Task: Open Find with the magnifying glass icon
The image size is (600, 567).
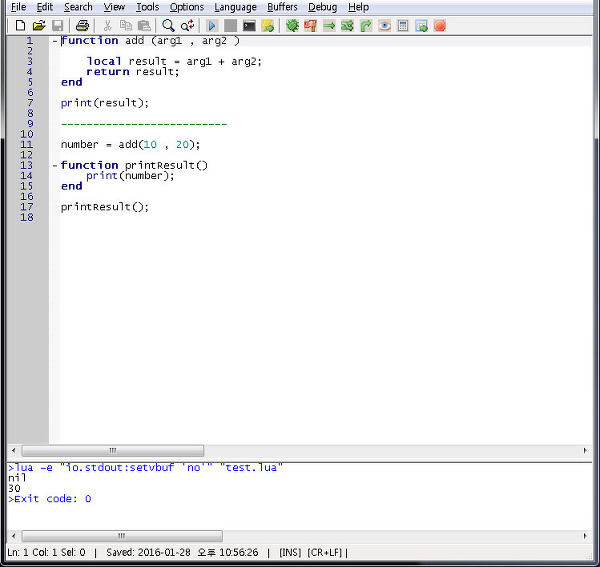Action: (168, 26)
